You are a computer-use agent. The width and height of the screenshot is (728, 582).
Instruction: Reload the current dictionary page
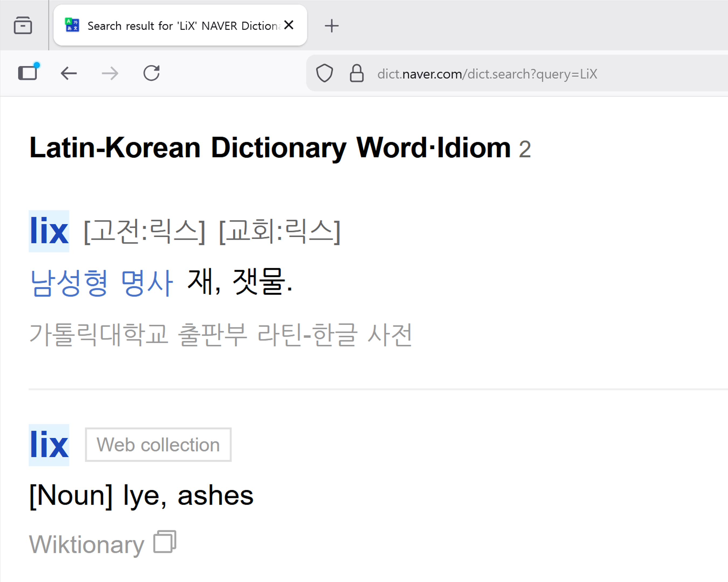[151, 73]
